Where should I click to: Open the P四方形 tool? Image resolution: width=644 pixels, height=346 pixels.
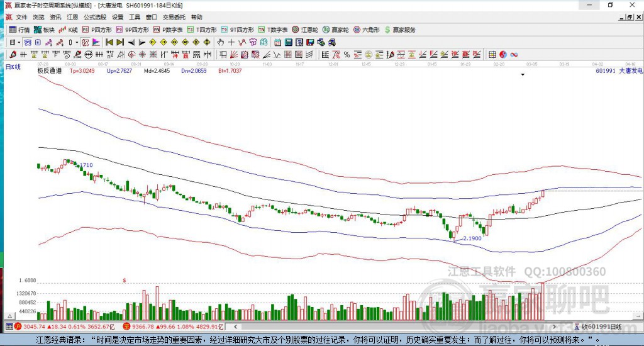pos(97,30)
